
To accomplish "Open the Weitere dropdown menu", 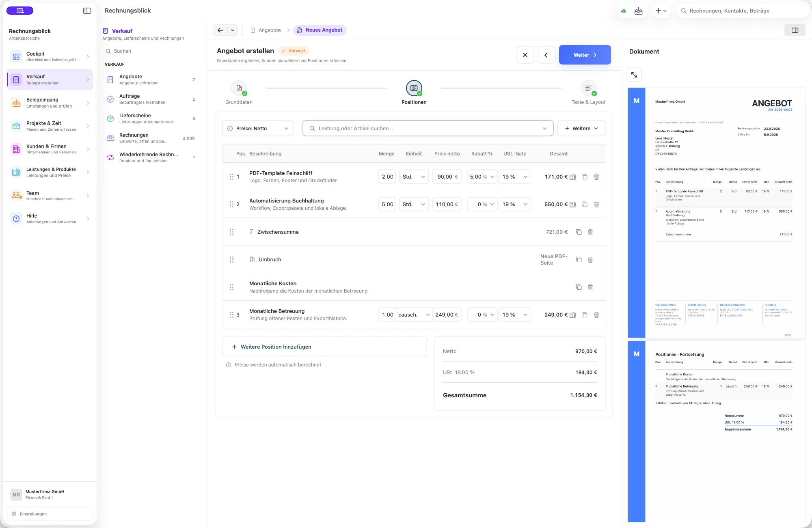I will click(581, 128).
